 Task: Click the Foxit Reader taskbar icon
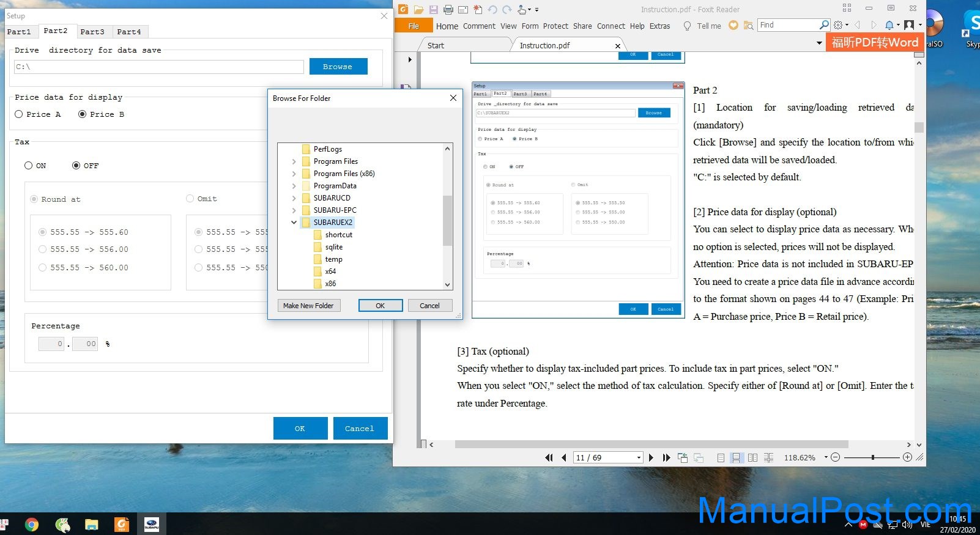pos(122,524)
